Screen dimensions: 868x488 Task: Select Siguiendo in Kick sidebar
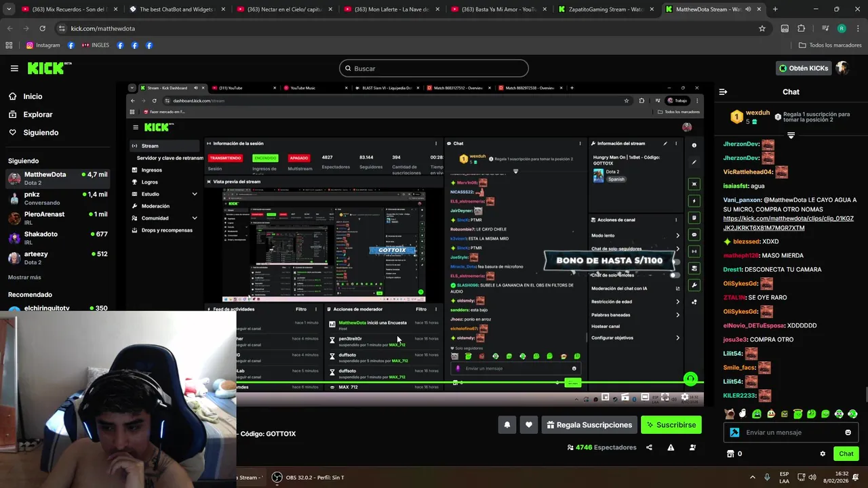point(41,133)
